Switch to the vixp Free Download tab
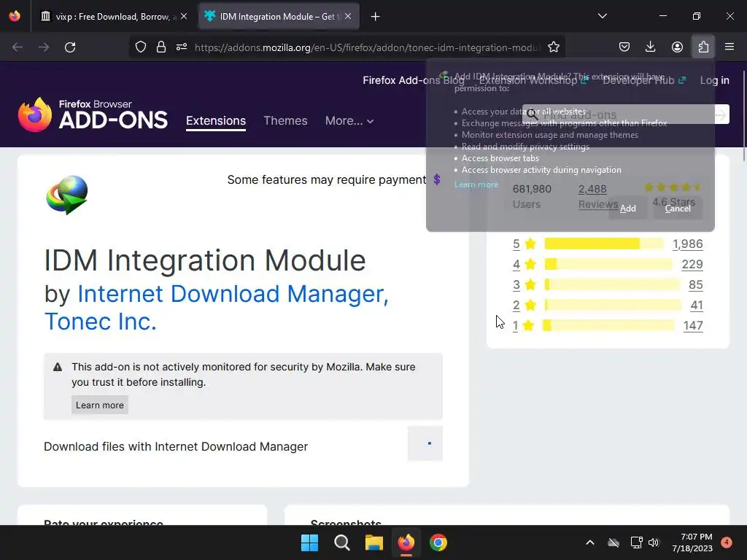 113,17
